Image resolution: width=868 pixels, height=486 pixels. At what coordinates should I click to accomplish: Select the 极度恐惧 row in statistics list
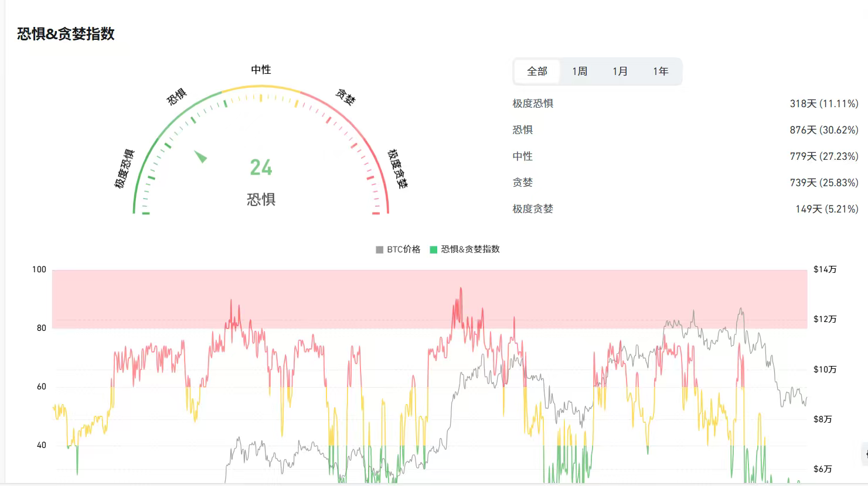(685, 104)
